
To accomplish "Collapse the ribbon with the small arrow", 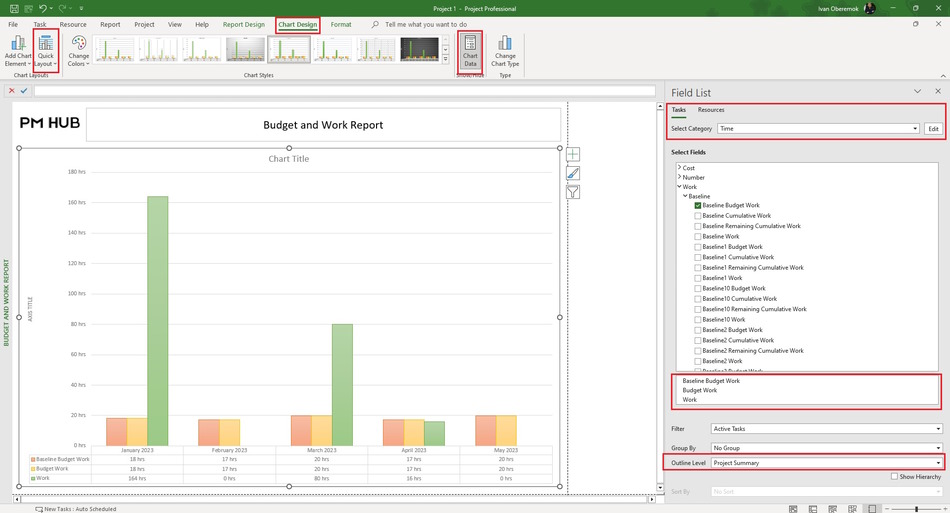I will 943,76.
